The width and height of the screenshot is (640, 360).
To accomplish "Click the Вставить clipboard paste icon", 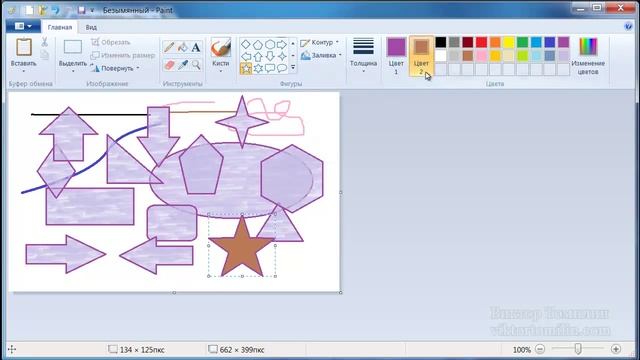I will (x=24, y=47).
